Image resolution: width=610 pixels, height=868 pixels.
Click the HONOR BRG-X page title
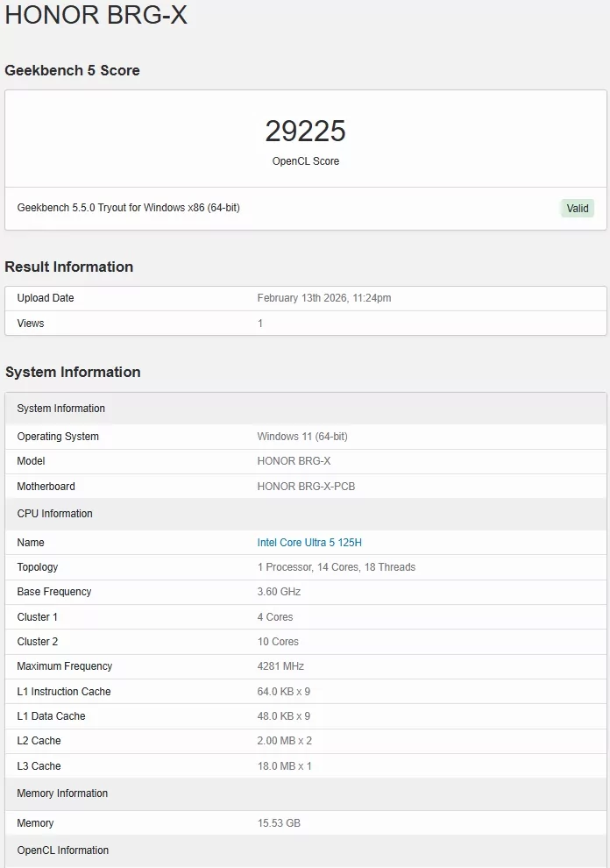[x=96, y=16]
